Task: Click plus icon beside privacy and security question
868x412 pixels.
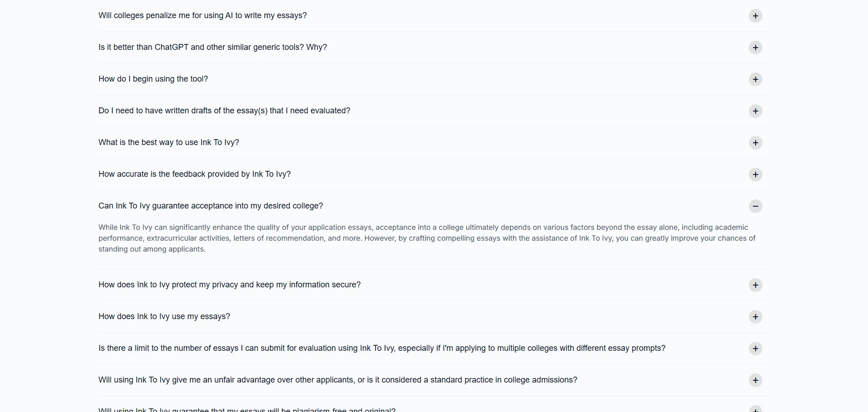Action: click(755, 285)
